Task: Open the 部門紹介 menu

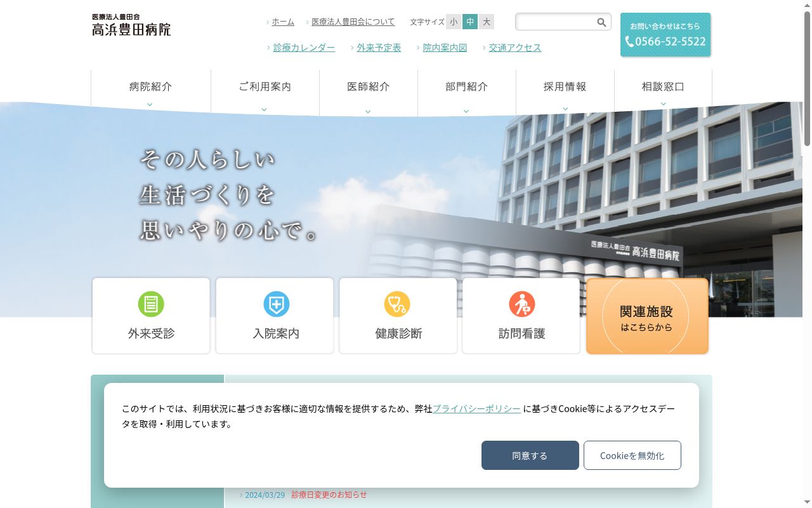Action: [467, 87]
